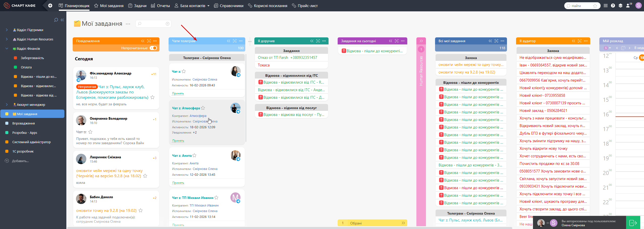Viewport: 644px width, 229px height.
Task: Click the Смарт Кафе logo
Action: 20,6
